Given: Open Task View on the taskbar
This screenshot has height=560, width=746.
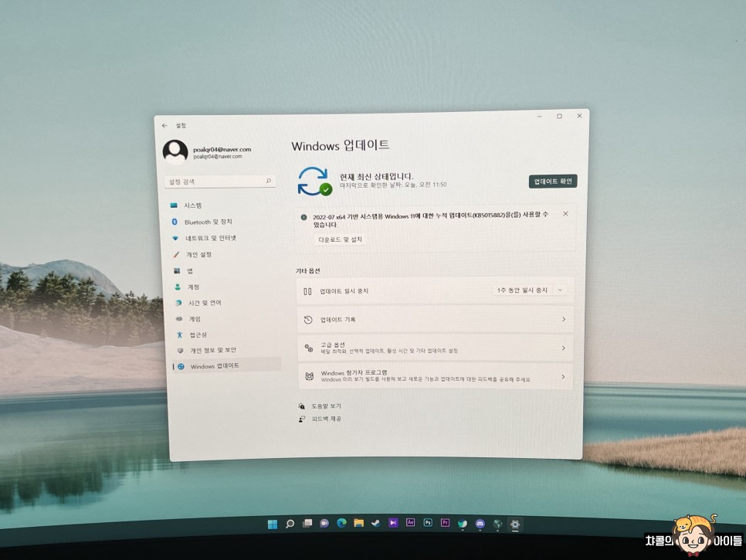Looking at the screenshot, I should pos(307,524).
